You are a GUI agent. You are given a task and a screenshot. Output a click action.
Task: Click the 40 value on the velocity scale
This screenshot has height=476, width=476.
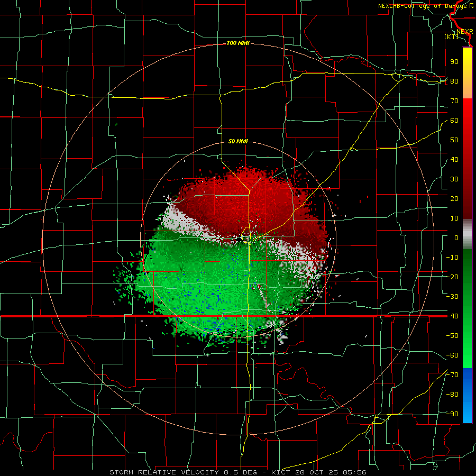[x=454, y=160]
